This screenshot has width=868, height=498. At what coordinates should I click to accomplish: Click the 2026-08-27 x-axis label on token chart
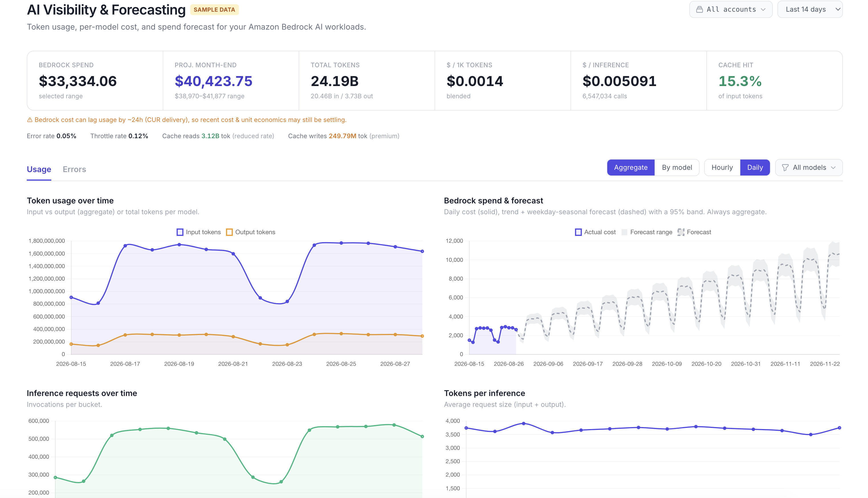pyautogui.click(x=395, y=364)
